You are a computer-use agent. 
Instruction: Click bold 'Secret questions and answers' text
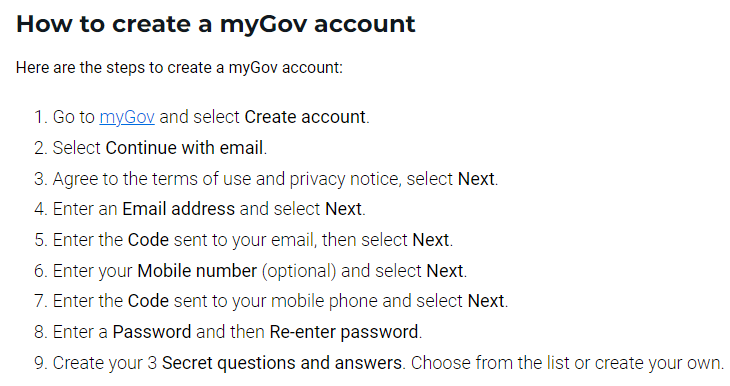click(282, 363)
